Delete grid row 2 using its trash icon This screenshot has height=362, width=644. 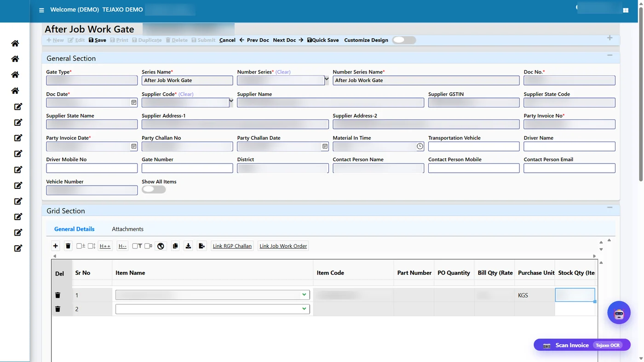57,309
